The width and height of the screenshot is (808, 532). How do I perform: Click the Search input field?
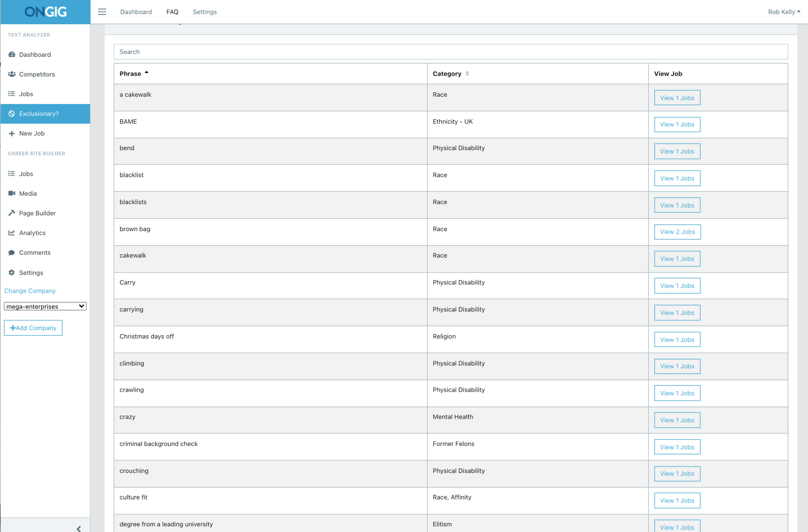tap(451, 52)
